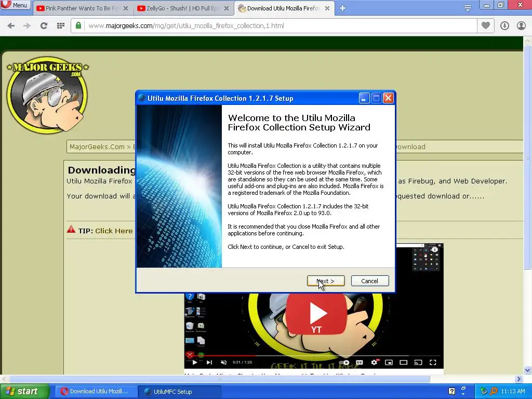Open a new browser tab

point(343,8)
